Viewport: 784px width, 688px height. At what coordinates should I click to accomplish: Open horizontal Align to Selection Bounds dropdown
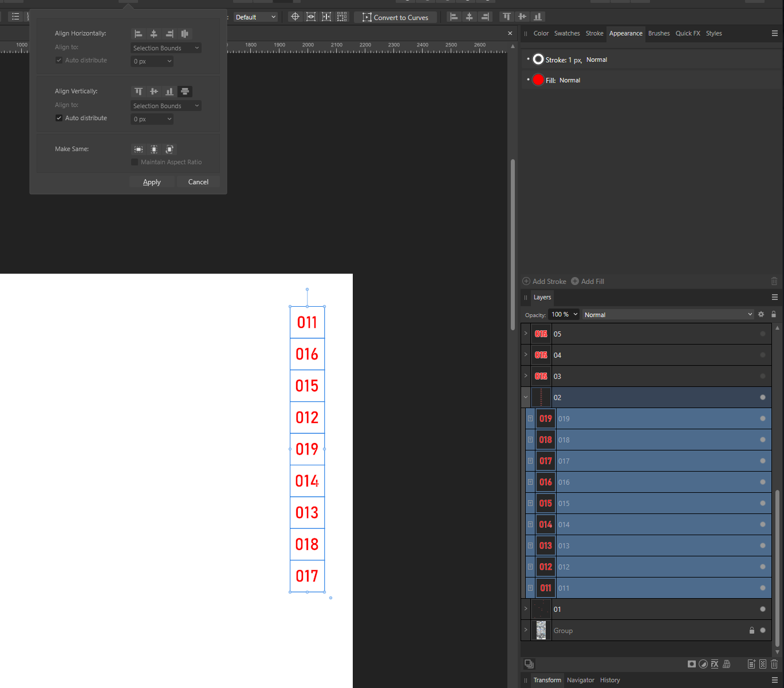166,48
